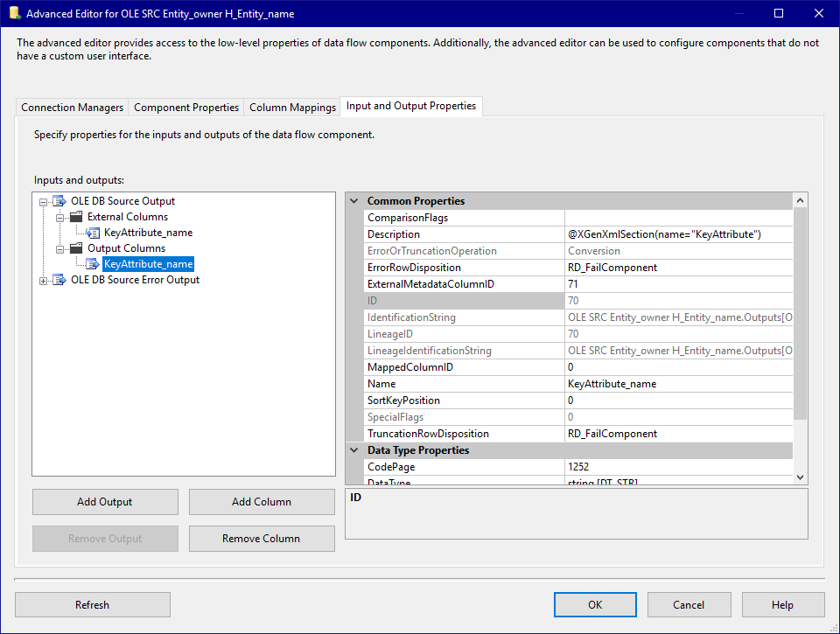This screenshot has width=840, height=634.
Task: Click the TruncationRowDisposition RD_FailComponent value
Action: tap(678, 434)
